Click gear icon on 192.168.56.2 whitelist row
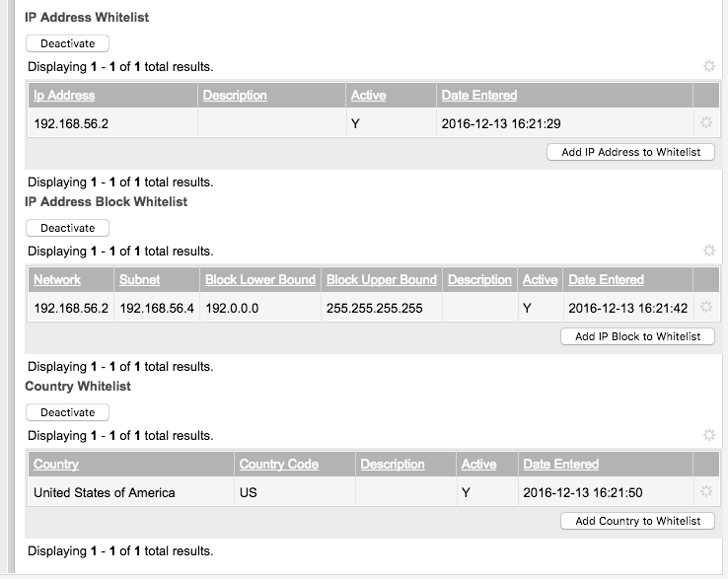The width and height of the screenshot is (728, 579). 706,123
